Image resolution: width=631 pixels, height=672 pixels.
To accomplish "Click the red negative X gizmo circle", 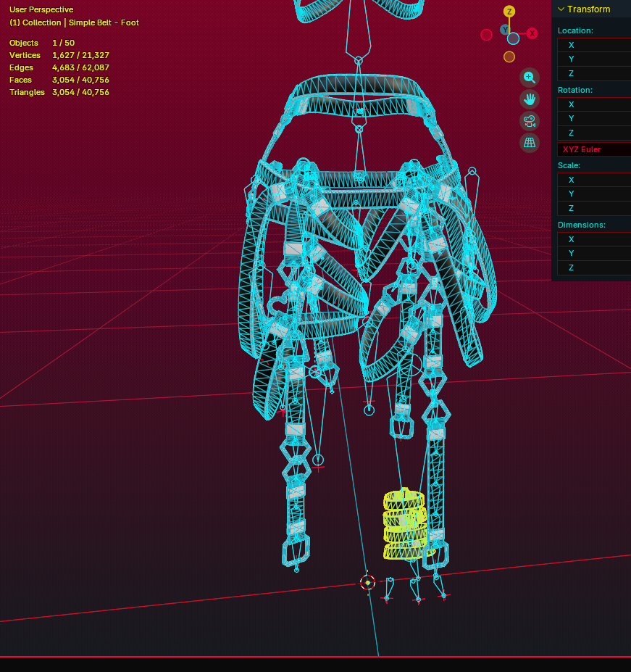I will point(486,35).
